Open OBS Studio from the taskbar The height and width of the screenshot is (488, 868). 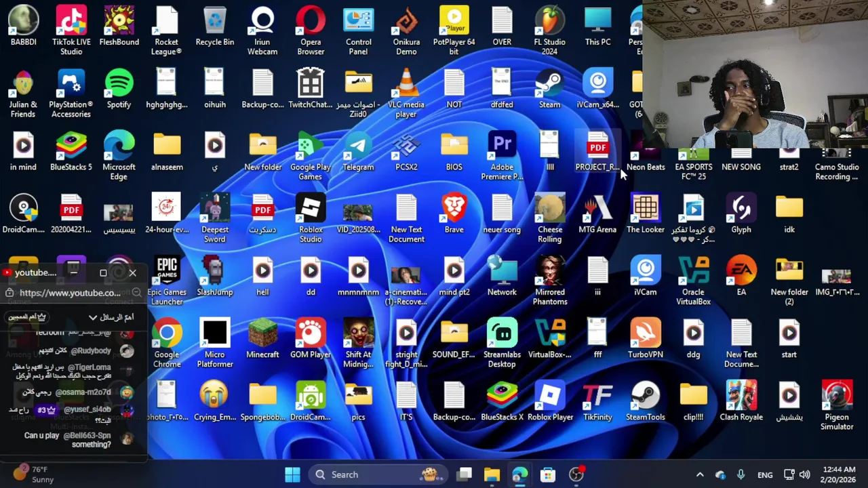click(x=576, y=475)
